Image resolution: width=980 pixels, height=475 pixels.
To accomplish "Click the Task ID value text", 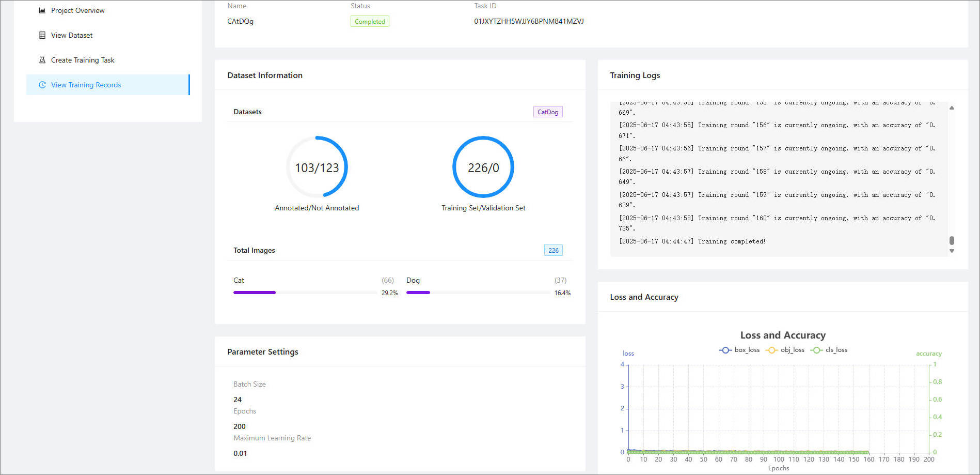I will point(529,21).
